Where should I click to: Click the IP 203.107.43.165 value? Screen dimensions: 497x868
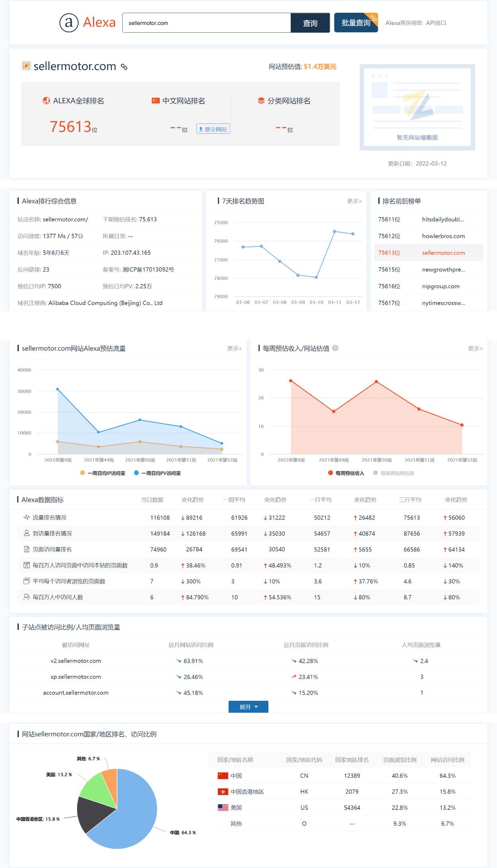point(131,253)
